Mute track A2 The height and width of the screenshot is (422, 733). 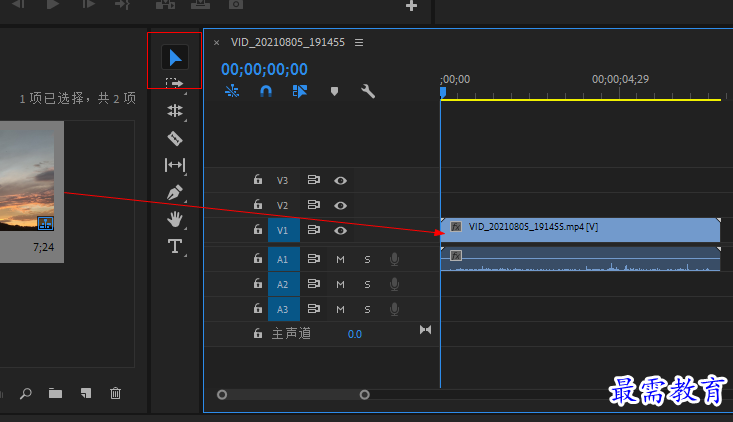[340, 284]
